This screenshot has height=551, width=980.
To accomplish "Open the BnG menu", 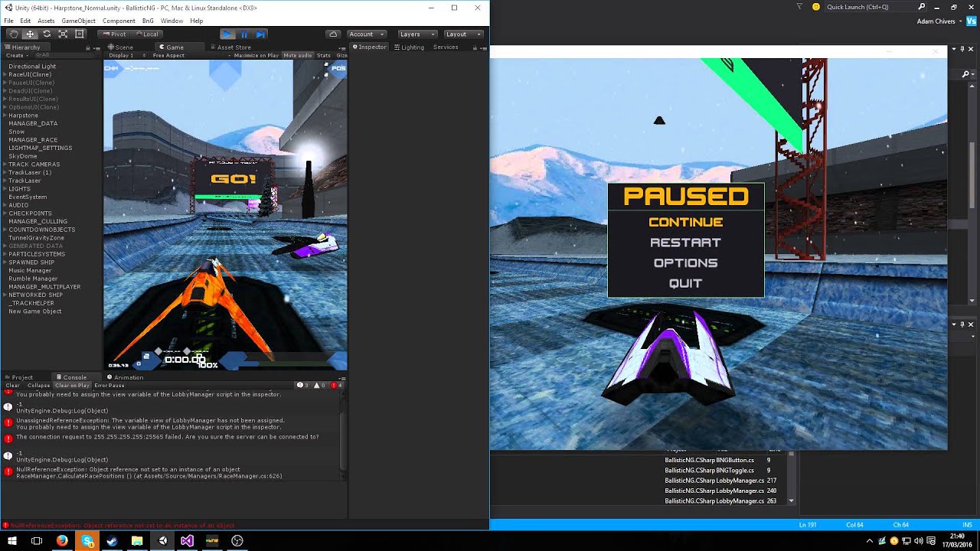I will click(x=148, y=21).
